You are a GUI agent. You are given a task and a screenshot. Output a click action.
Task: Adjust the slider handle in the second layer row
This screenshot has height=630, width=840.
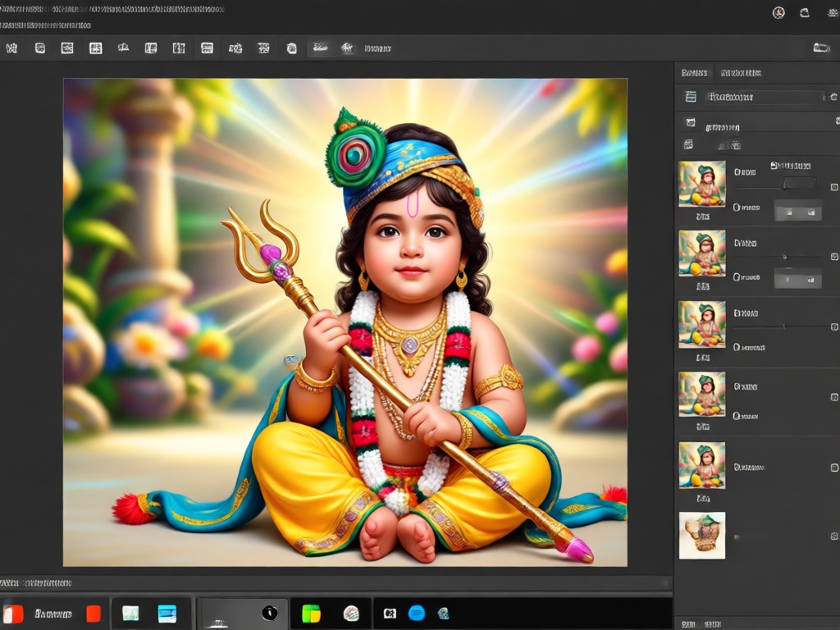pos(784,257)
